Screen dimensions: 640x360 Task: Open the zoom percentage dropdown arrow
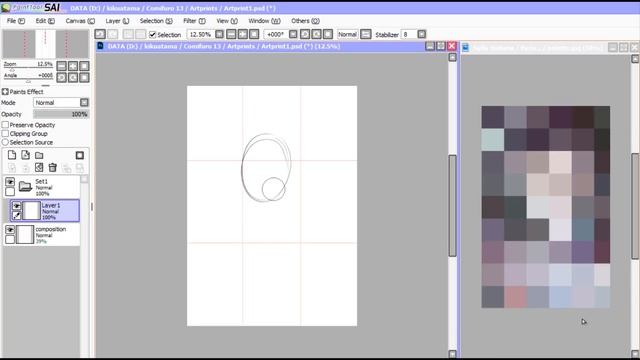point(219,34)
